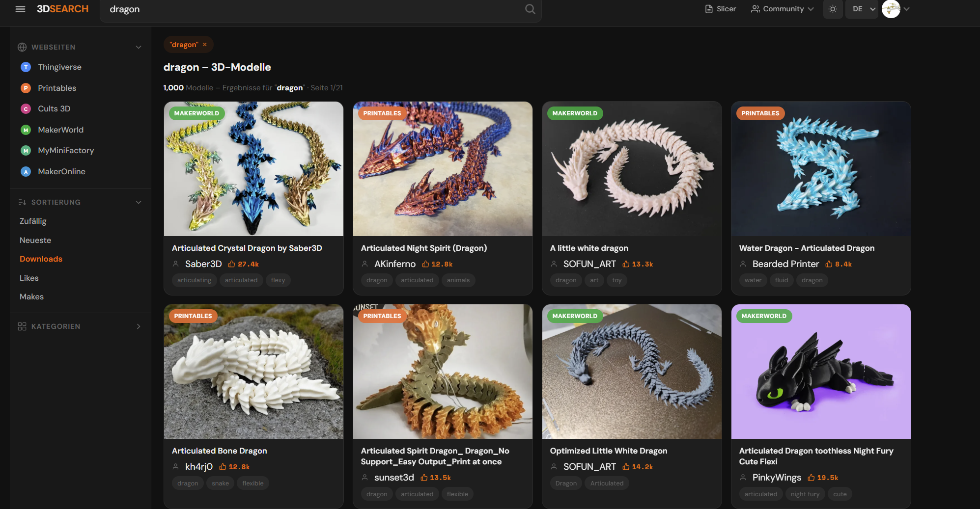Click the flexy tag on the crystal dragon card

click(x=278, y=280)
